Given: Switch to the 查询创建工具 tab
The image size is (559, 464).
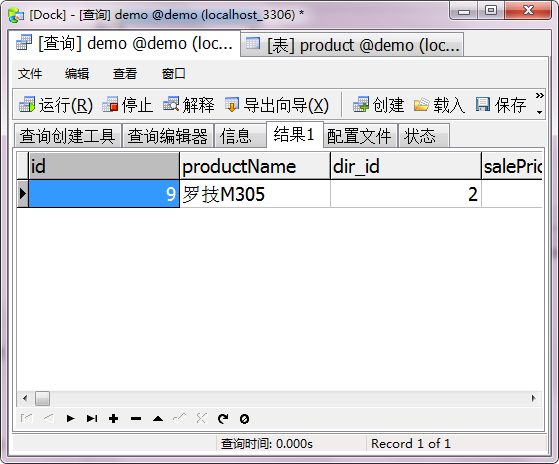Looking at the screenshot, I should point(67,136).
